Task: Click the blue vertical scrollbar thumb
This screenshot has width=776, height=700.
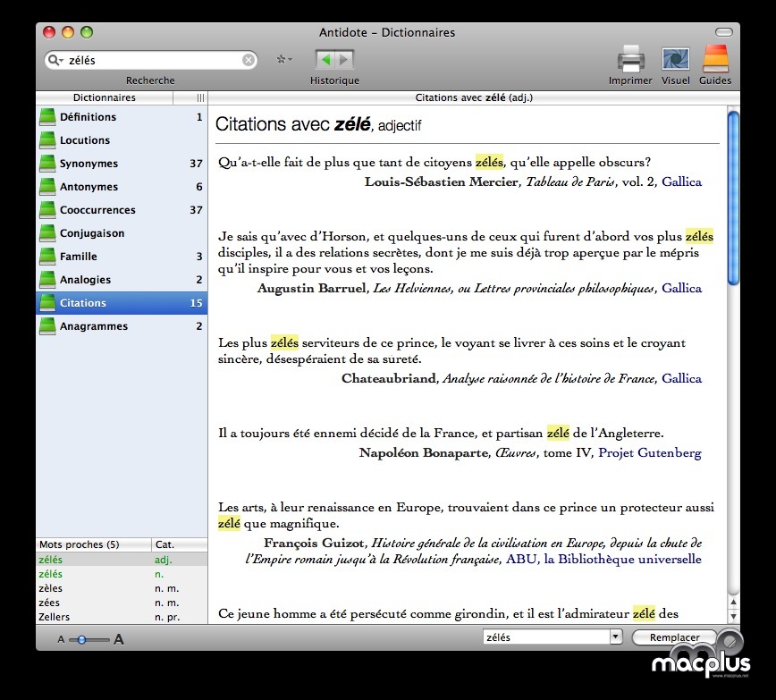Action: 733,198
